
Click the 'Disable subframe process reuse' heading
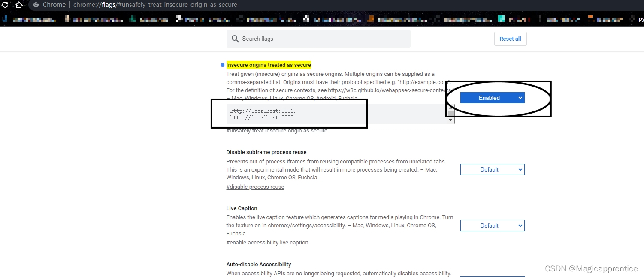pos(266,152)
